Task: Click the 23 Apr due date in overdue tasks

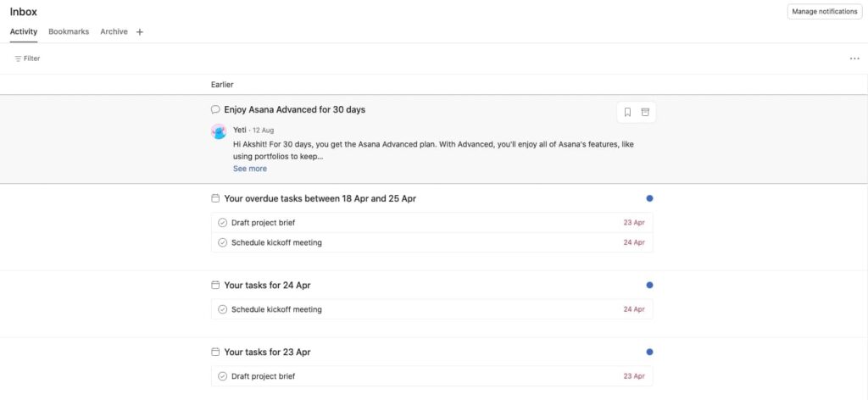Action: [x=634, y=223]
